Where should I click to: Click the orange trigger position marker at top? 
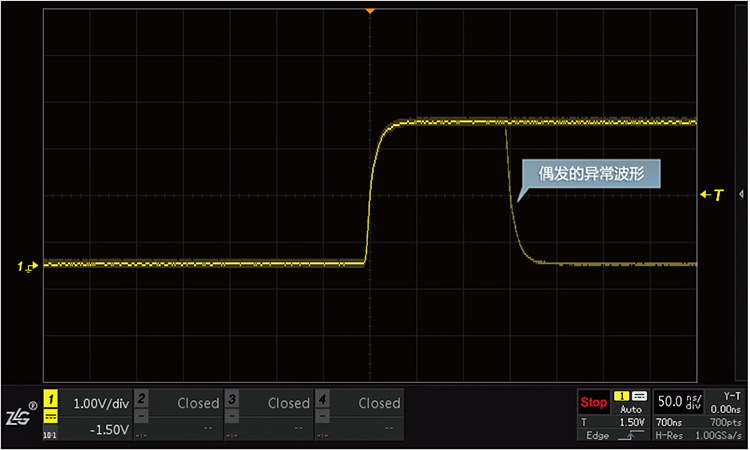[x=370, y=11]
